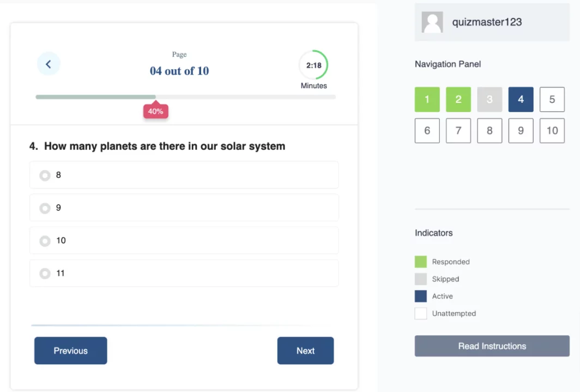Viewport: 580px width, 392px height.
Task: Jump to question 1 in navigation panel
Action: click(x=427, y=100)
